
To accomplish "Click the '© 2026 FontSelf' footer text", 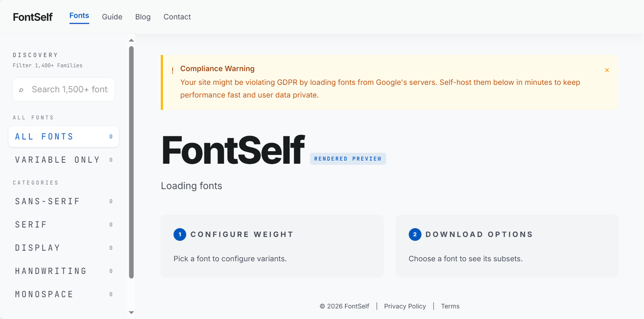I will pos(345,306).
